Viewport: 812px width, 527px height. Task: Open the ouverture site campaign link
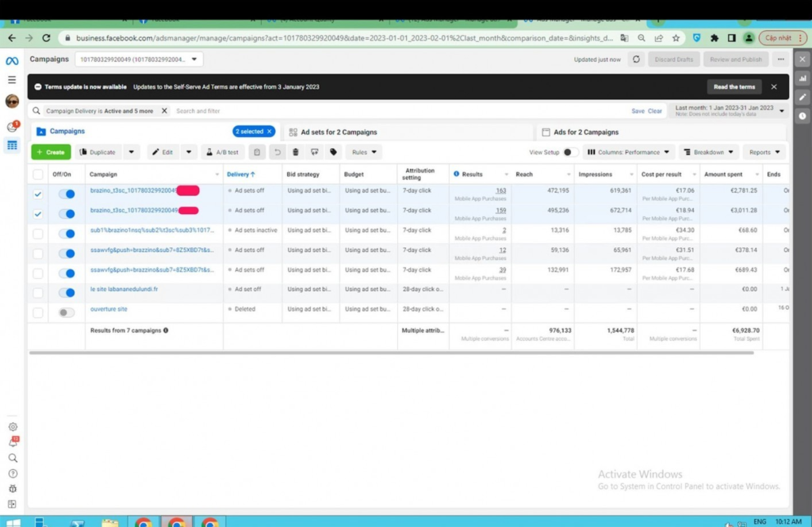coord(108,309)
